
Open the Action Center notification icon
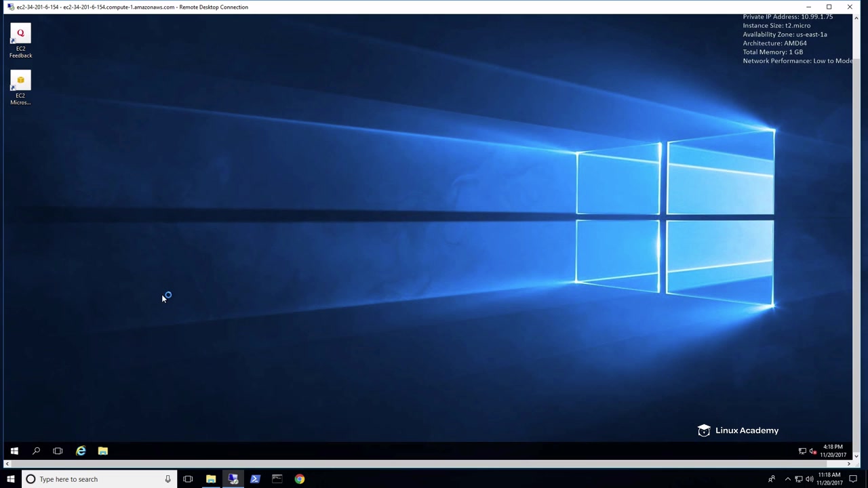[853, 479]
